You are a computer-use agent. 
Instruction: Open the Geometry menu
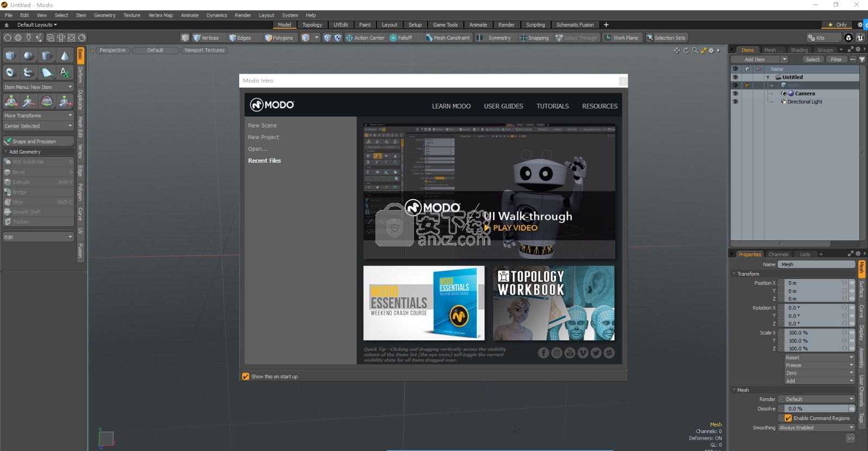point(104,15)
